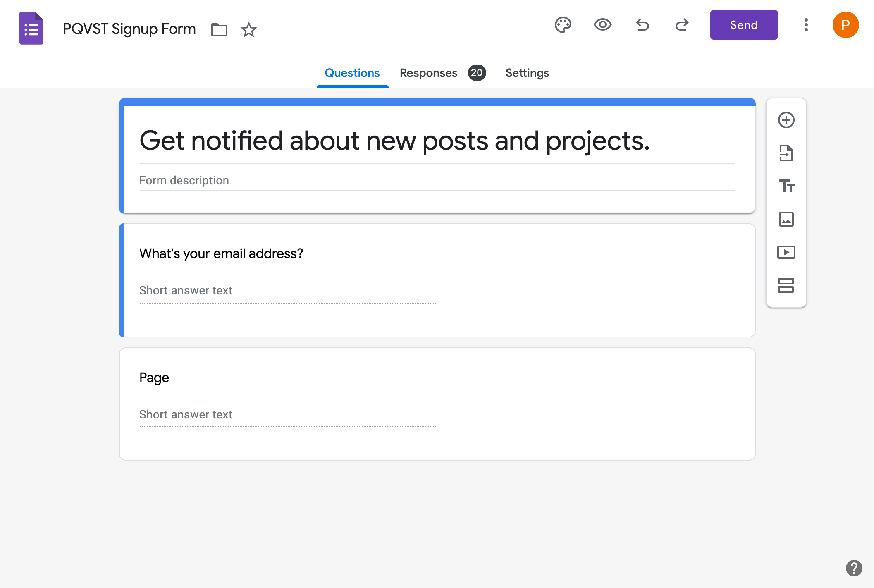
Task: Import questions from another form
Action: pos(786,153)
